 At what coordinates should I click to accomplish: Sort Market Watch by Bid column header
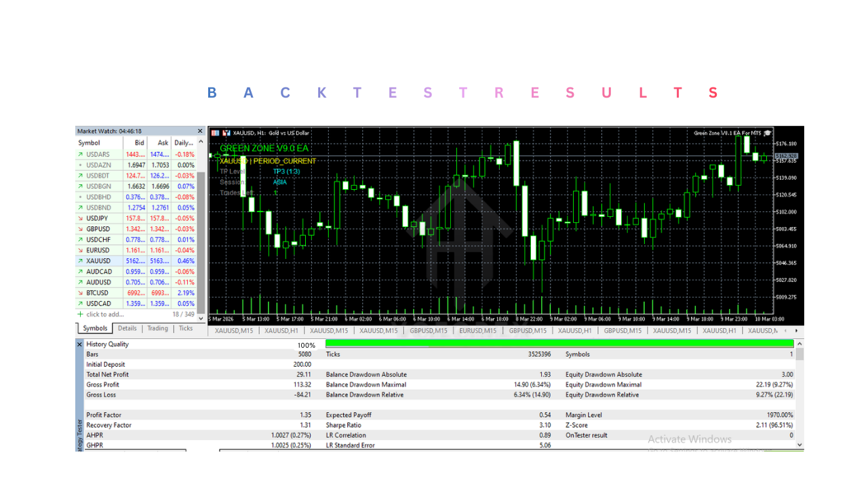click(x=139, y=143)
